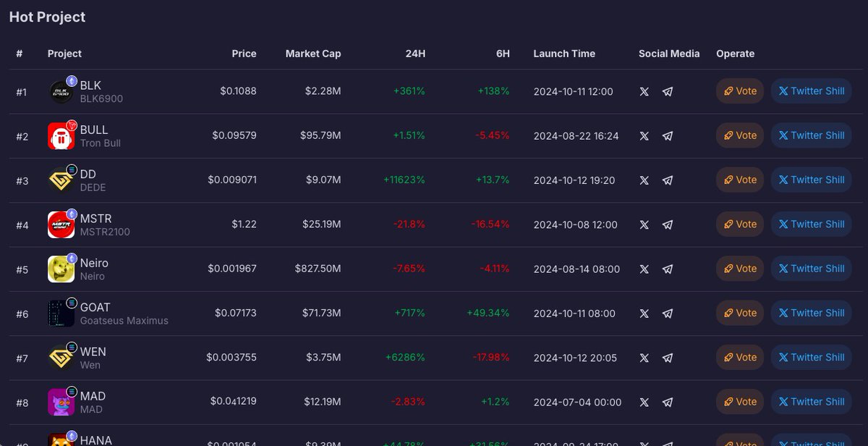Vote for the BLK project
The height and width of the screenshot is (446, 868).
[740, 91]
